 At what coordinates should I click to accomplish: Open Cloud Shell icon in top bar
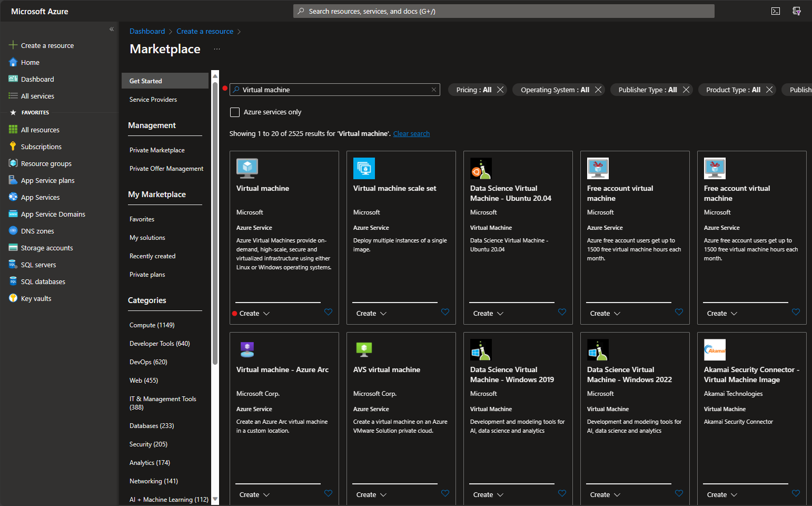click(776, 11)
